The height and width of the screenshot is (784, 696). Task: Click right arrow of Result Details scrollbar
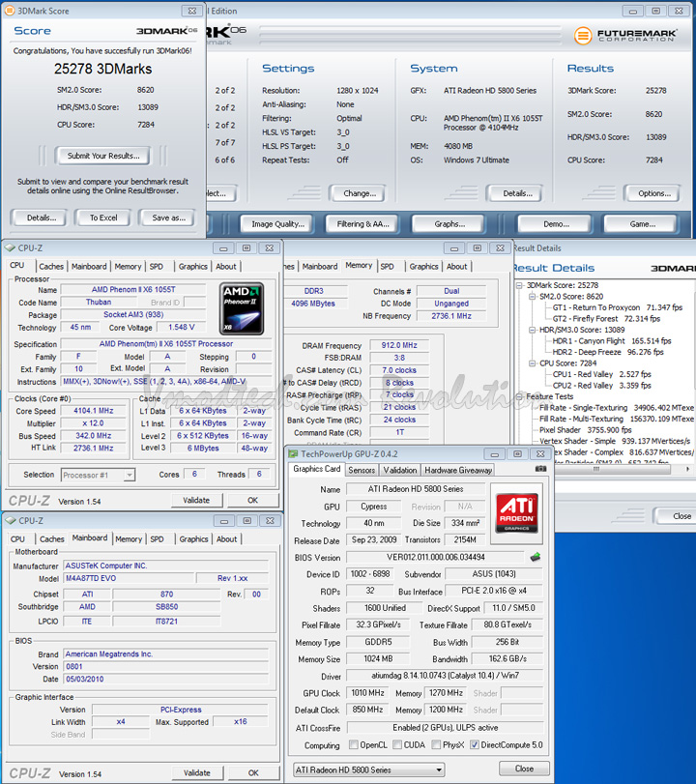point(688,469)
